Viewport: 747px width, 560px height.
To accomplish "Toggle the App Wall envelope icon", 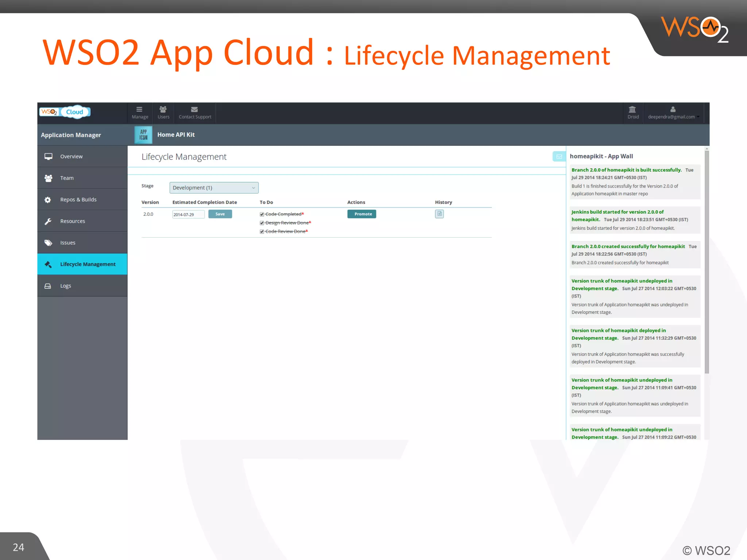I will pos(559,156).
